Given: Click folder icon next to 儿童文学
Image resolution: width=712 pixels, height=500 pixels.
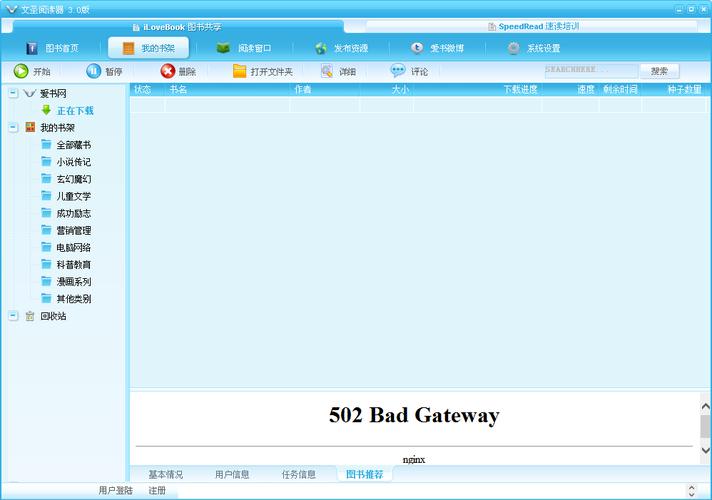Looking at the screenshot, I should [x=46, y=196].
